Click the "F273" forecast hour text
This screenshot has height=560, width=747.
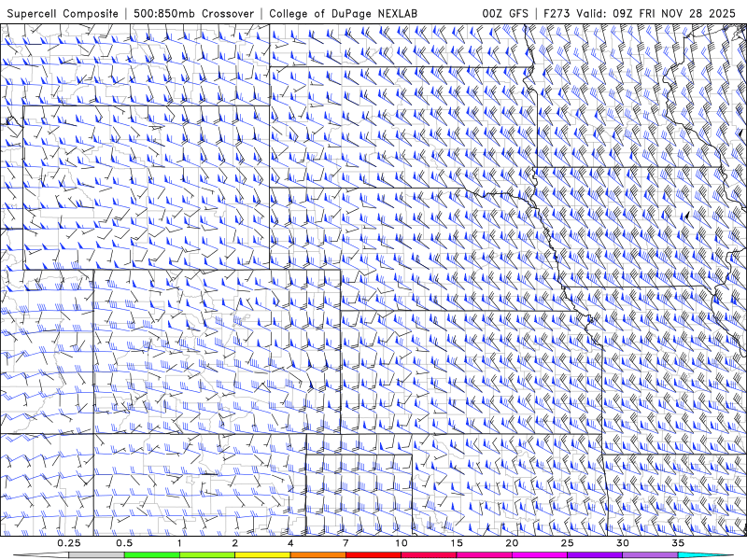[x=557, y=13]
